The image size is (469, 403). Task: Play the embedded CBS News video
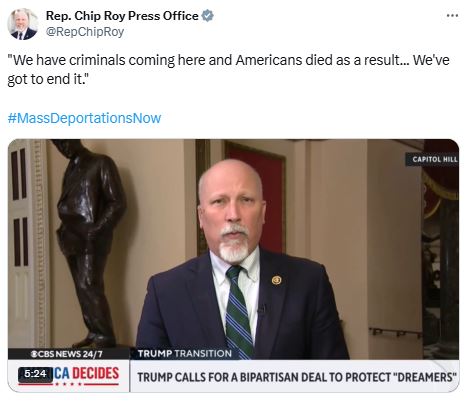[x=233, y=265]
